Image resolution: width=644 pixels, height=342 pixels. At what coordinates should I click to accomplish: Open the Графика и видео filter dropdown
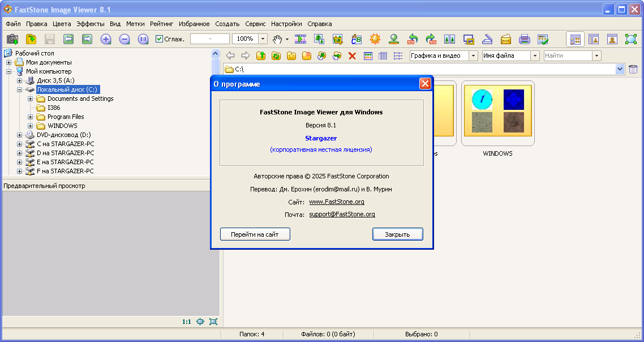coord(473,55)
